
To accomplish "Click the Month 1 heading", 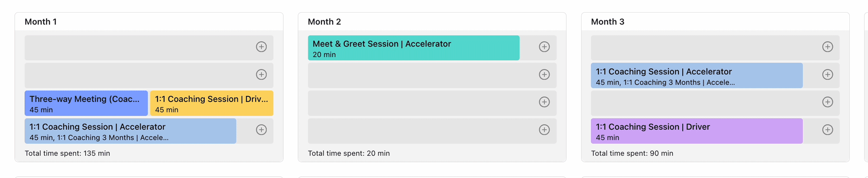I will click(x=41, y=22).
